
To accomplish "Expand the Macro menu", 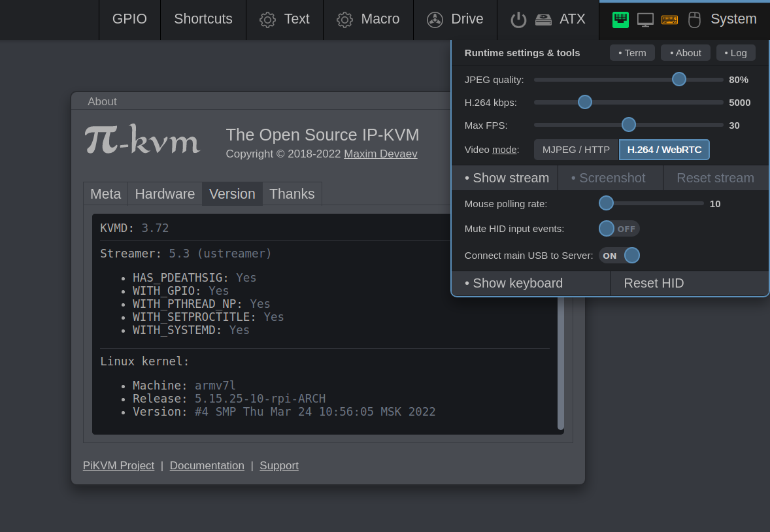I will (x=368, y=20).
